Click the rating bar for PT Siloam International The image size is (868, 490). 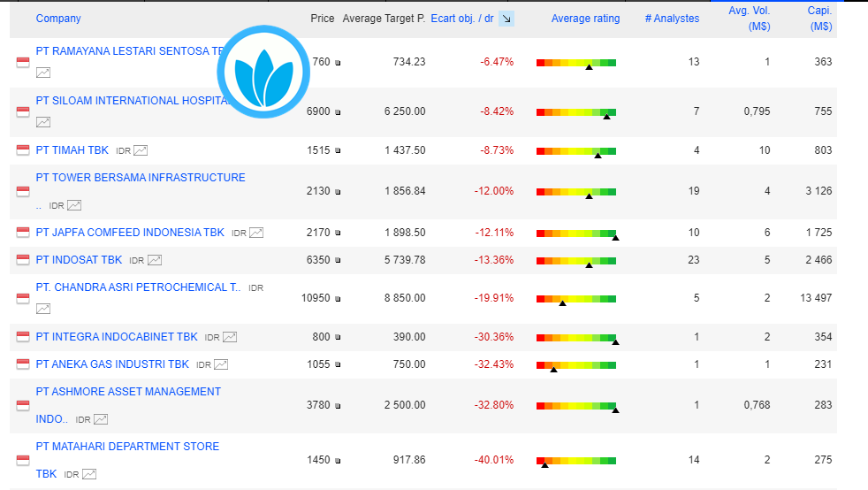point(576,111)
